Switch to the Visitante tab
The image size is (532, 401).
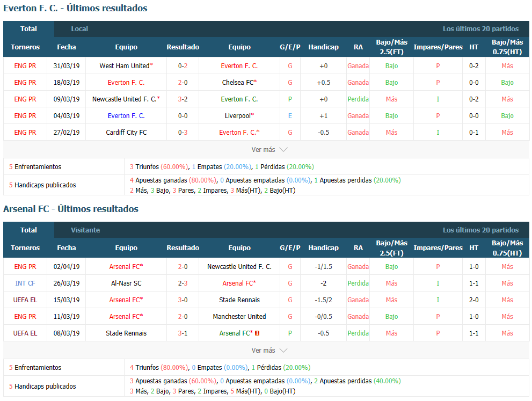[x=85, y=230]
